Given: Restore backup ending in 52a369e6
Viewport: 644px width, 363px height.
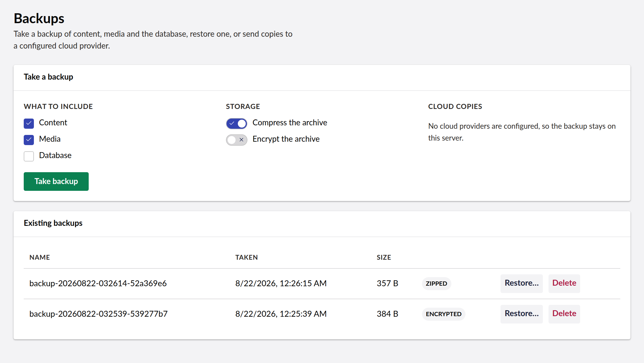Looking at the screenshot, I should point(522,283).
